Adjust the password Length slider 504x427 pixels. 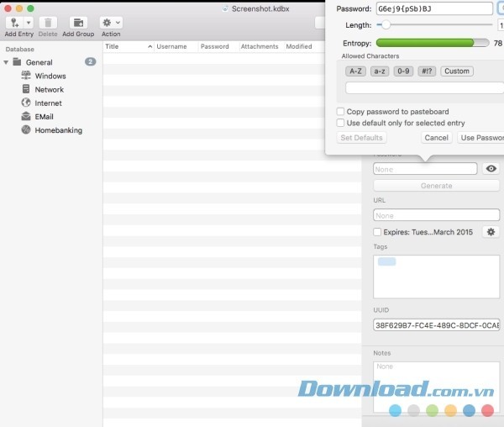point(386,25)
